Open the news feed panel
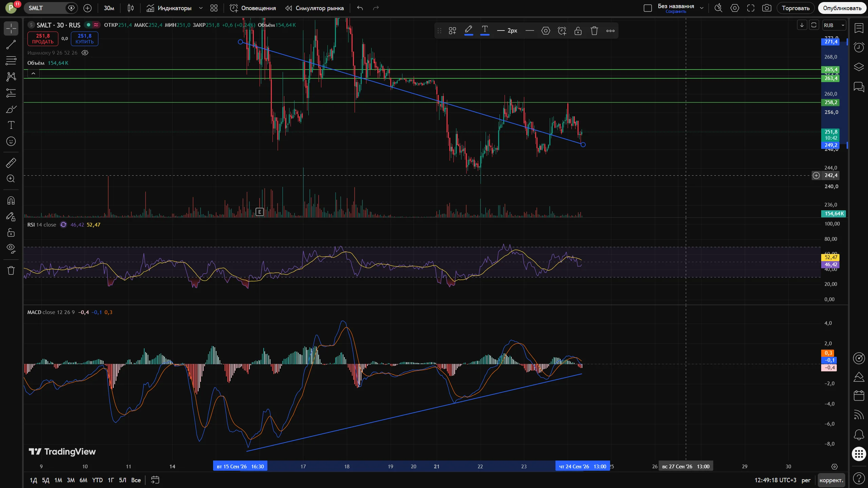 click(x=859, y=415)
